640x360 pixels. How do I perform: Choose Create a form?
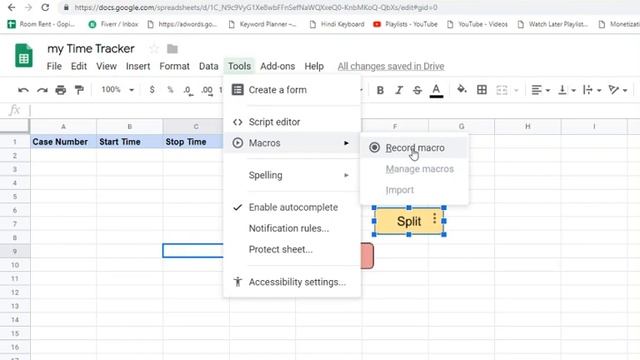click(292, 90)
